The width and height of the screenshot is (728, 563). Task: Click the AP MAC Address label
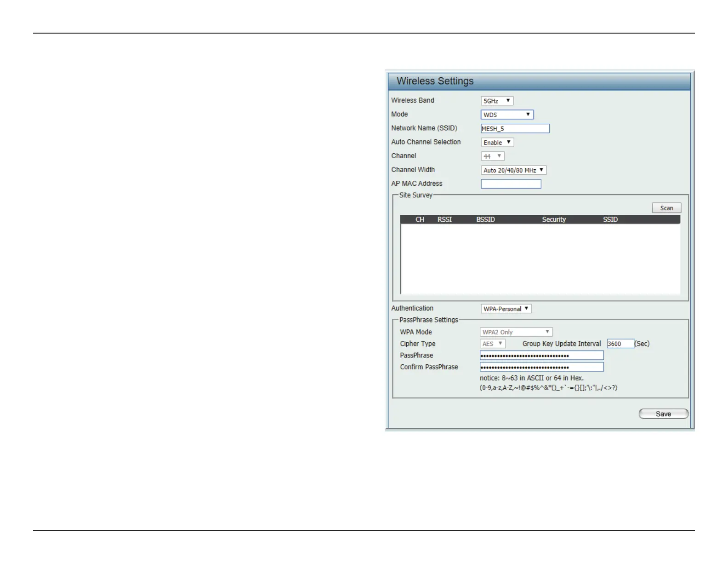417,184
